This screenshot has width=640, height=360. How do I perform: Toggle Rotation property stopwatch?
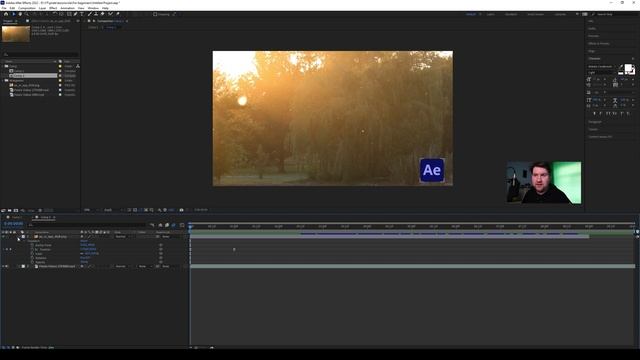pyautogui.click(x=32, y=258)
